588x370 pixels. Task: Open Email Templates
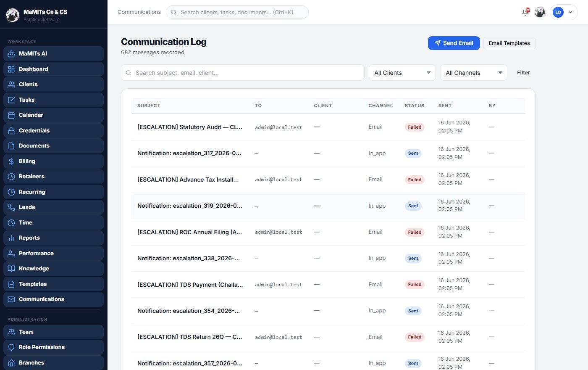(509, 43)
